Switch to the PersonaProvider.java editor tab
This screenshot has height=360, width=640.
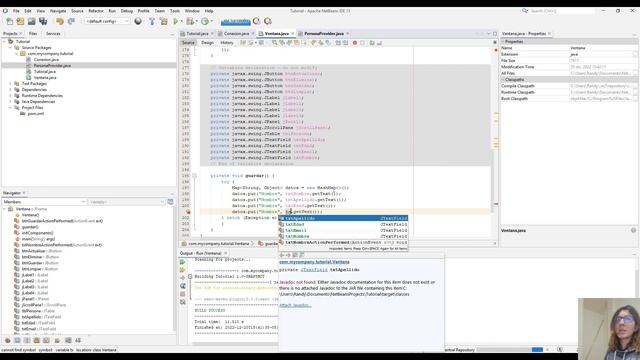point(324,33)
